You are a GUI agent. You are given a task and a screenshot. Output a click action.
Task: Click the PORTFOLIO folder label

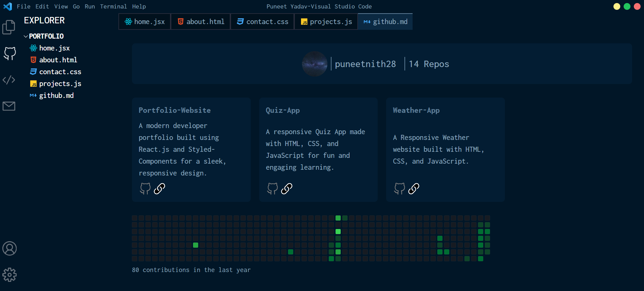pos(46,36)
